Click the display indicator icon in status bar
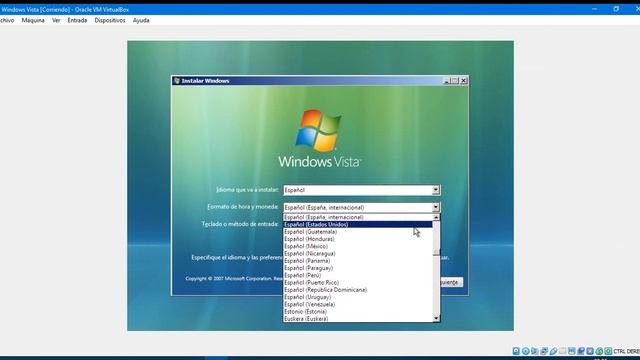 pos(571,351)
